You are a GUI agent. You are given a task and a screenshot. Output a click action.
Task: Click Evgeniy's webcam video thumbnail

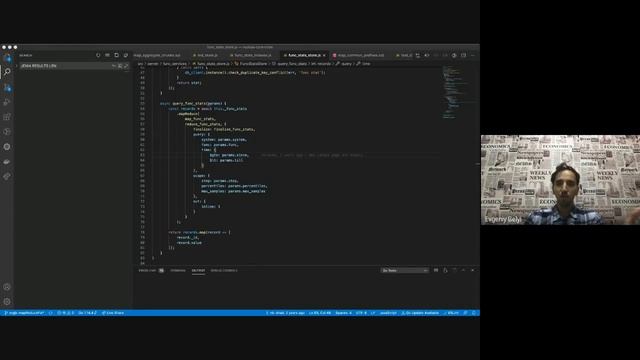click(560, 180)
